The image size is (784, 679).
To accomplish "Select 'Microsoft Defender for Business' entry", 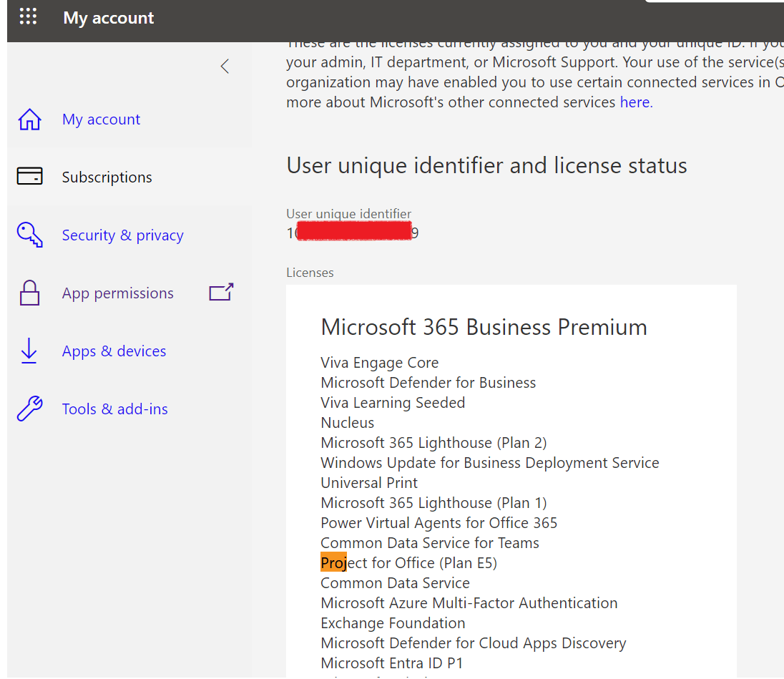I will (428, 383).
